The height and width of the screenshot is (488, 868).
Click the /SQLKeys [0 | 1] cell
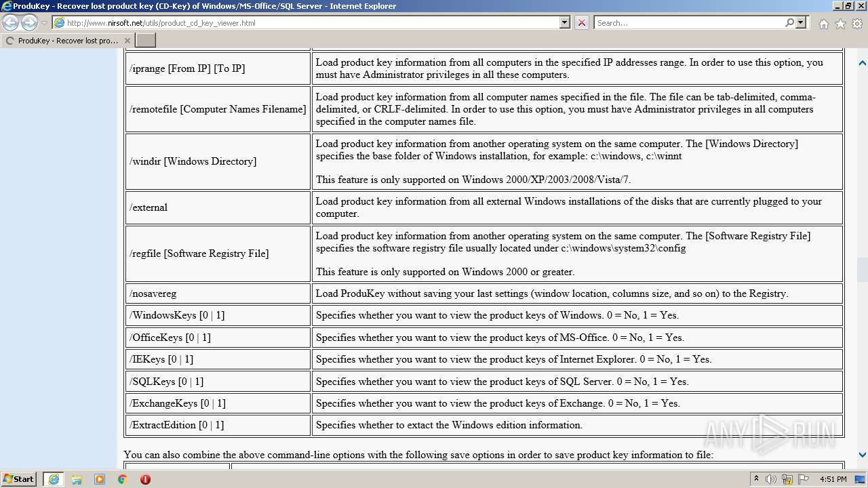(218, 381)
